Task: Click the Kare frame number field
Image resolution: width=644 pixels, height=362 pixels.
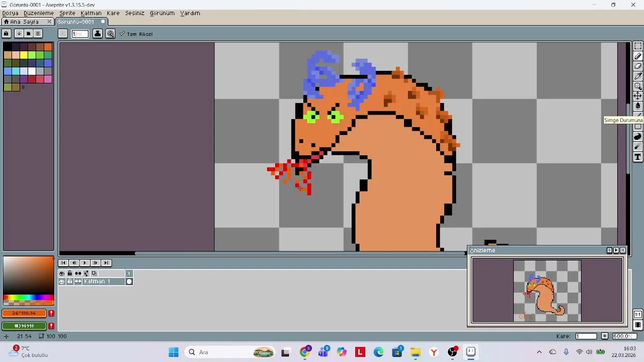Action: point(586,336)
